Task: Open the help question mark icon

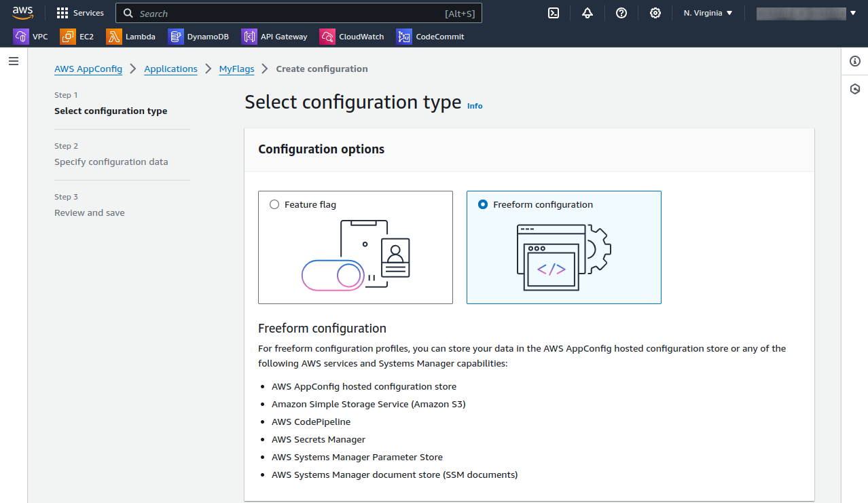Action: coord(621,13)
